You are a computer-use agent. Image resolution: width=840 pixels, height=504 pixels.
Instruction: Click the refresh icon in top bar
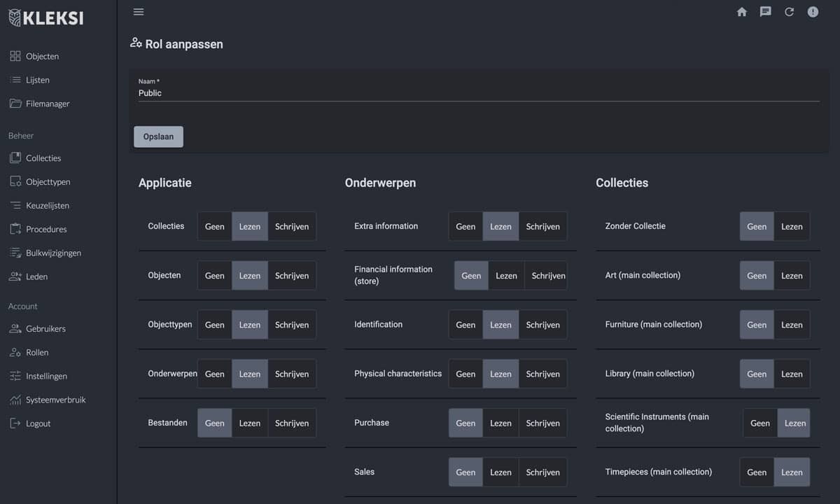pos(789,12)
